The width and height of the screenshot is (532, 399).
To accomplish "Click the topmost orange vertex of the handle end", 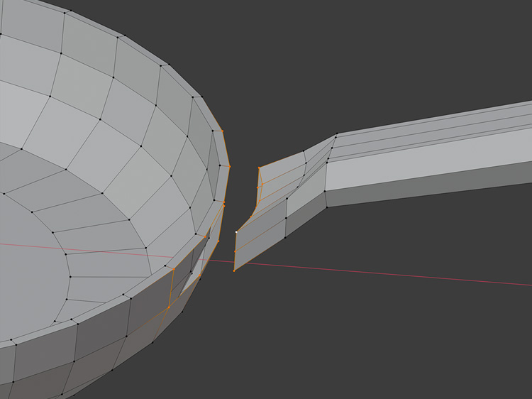I will point(259,168).
